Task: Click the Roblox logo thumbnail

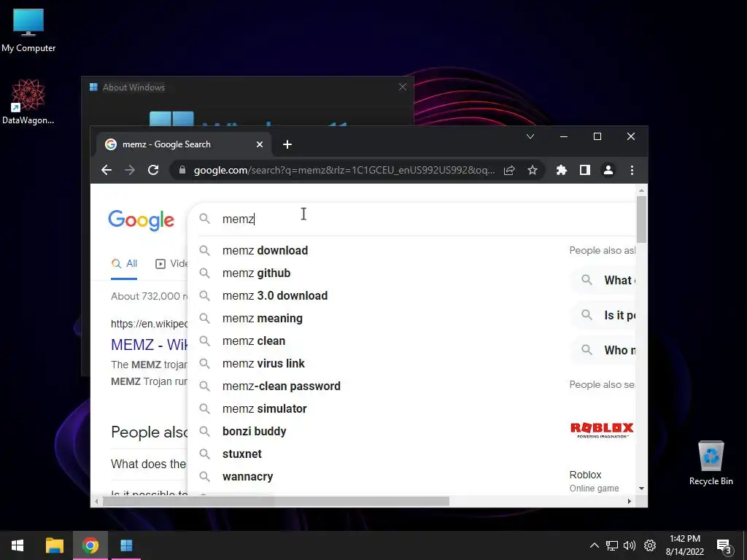Action: point(602,429)
